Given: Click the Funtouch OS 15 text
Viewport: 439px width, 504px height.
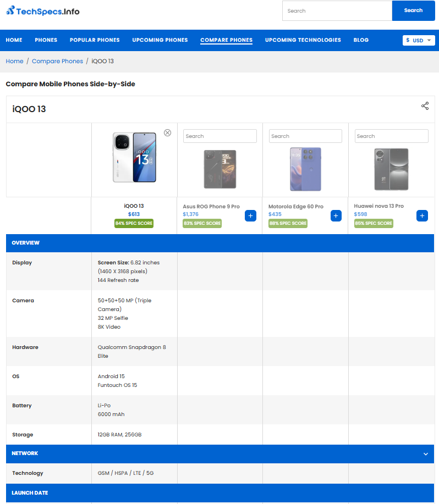Looking at the screenshot, I should pos(117,385).
